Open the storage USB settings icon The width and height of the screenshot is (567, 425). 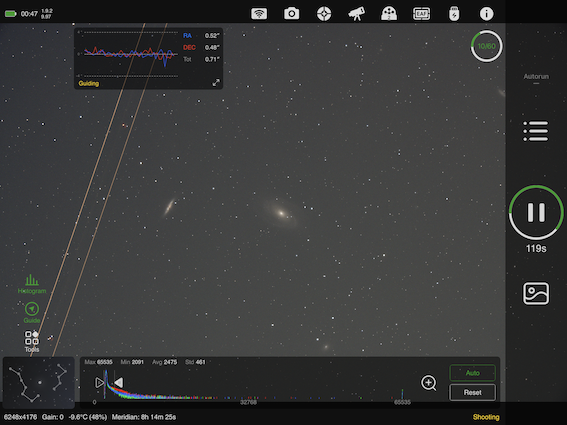tap(454, 14)
